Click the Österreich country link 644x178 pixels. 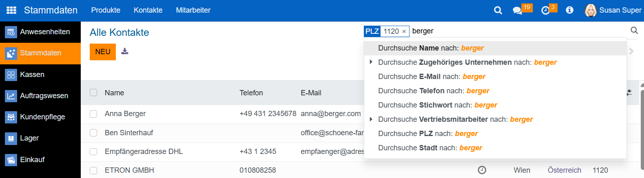(564, 170)
